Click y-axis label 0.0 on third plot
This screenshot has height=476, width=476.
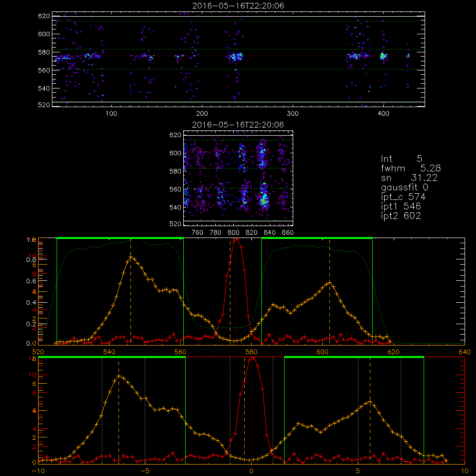(x=31, y=344)
